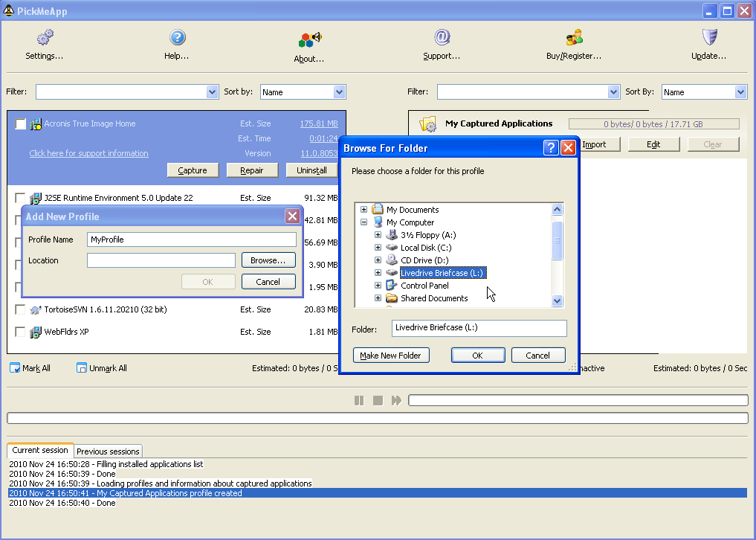
Task: Check the J2SE Runtime Environment checkbox
Action: (x=20, y=198)
